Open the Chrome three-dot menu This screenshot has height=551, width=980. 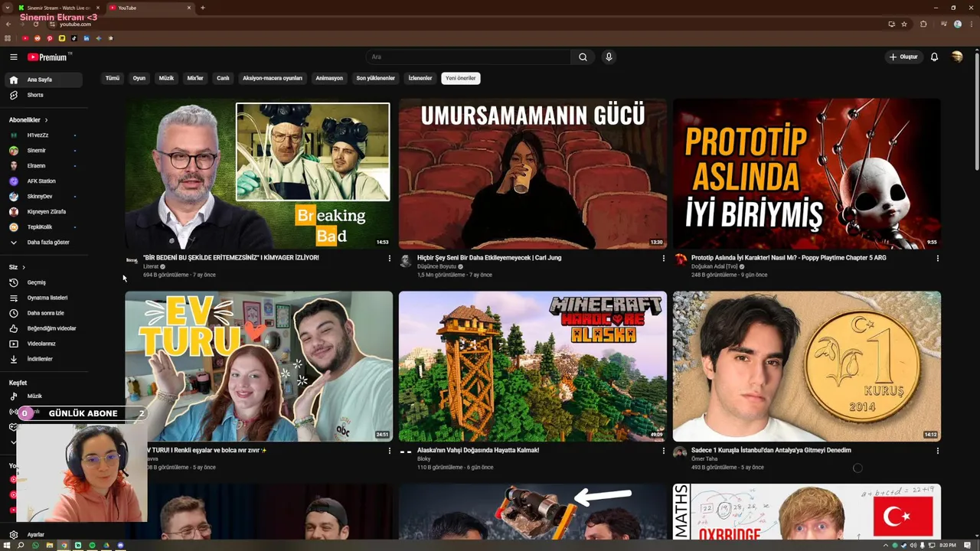(971, 24)
